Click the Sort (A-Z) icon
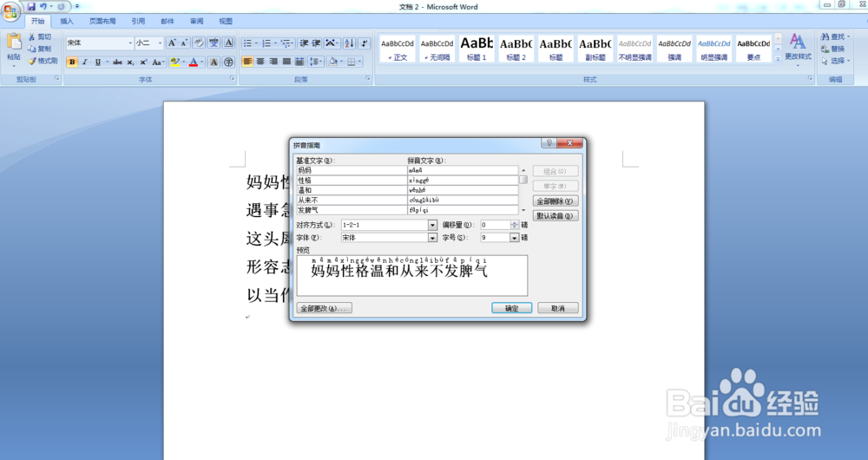868x460 pixels. [349, 43]
